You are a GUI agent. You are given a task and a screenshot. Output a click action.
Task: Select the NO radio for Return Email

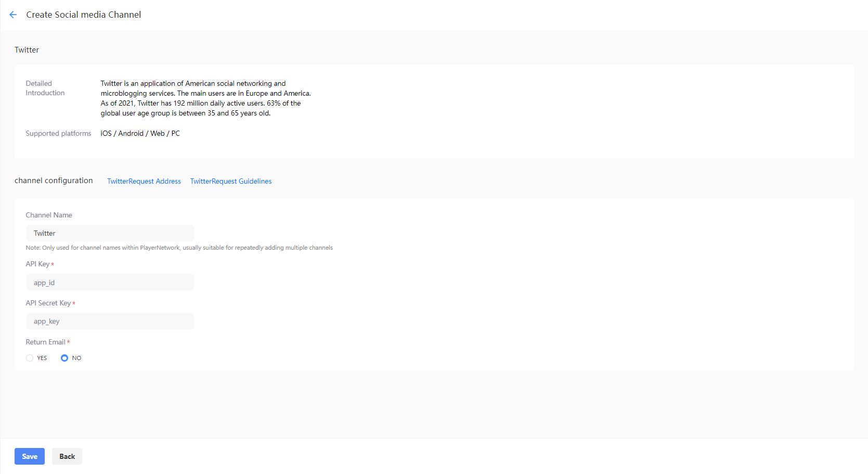(64, 358)
